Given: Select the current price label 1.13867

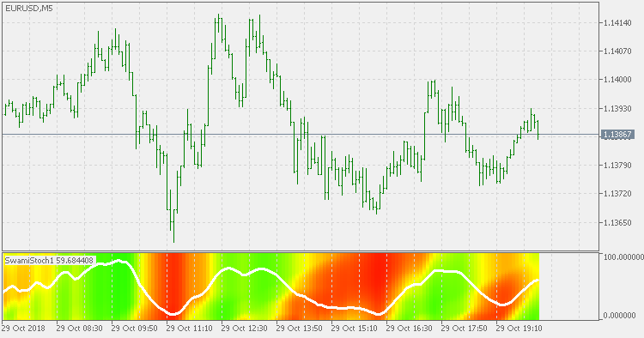Looking at the screenshot, I should (617, 135).
